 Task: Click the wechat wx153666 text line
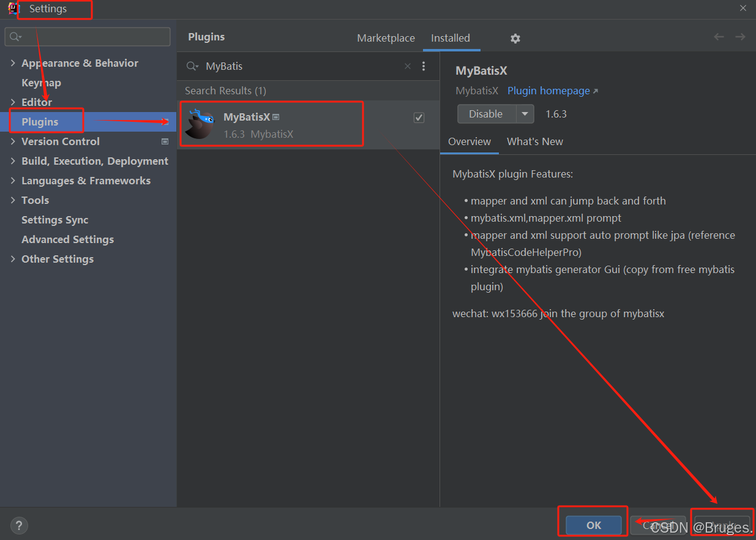pyautogui.click(x=558, y=313)
